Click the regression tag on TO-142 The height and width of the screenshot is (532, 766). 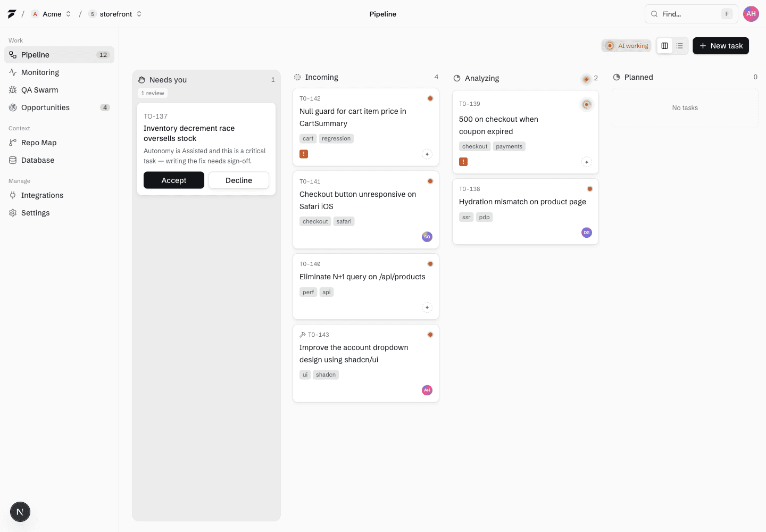(336, 138)
